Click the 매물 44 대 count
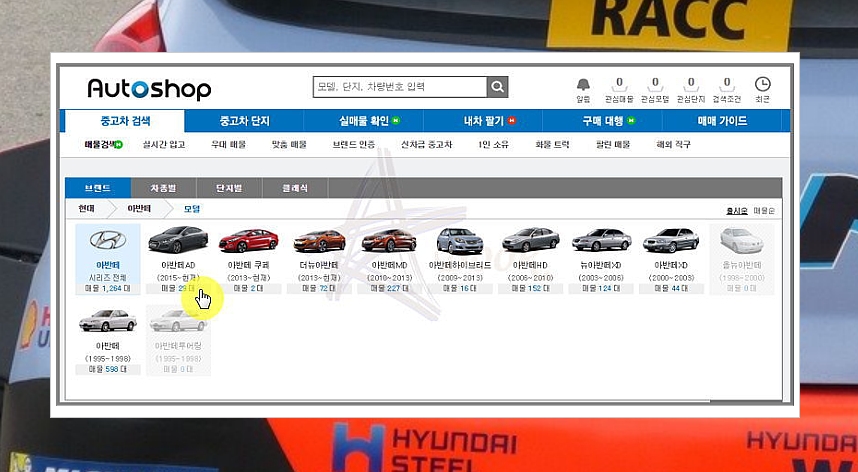The width and height of the screenshot is (858, 472). coord(671,288)
